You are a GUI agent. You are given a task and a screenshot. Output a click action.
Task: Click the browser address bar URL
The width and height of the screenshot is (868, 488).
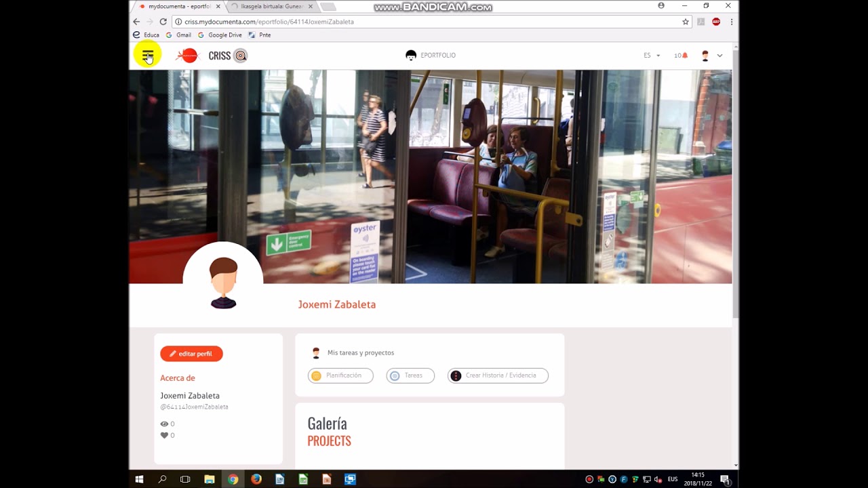tap(269, 22)
